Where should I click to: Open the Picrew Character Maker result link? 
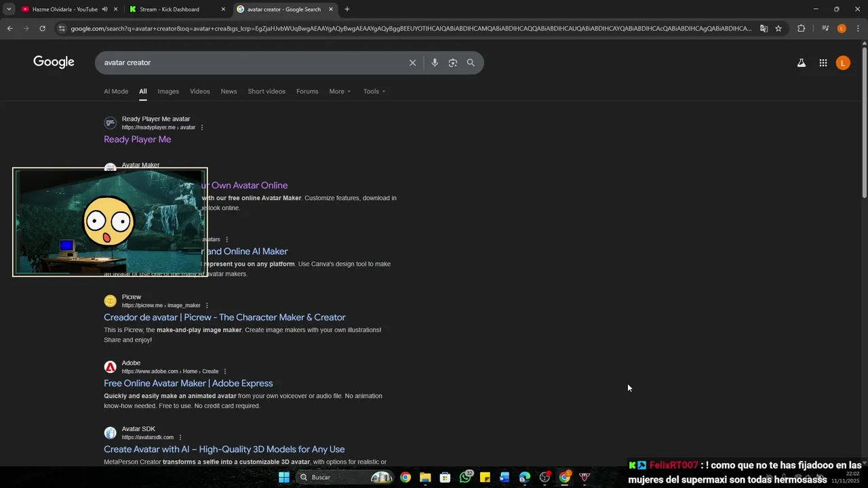[224, 317]
